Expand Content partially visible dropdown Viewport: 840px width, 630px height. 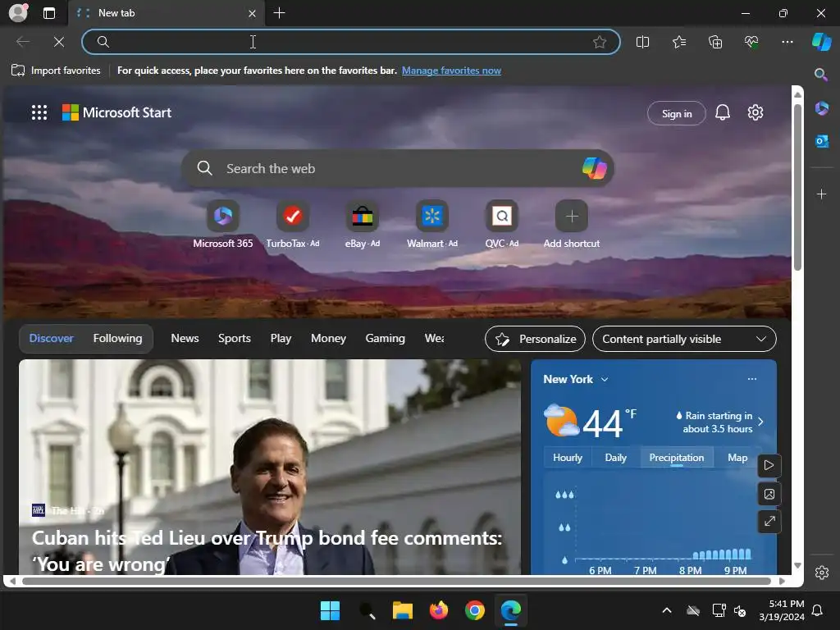click(684, 339)
